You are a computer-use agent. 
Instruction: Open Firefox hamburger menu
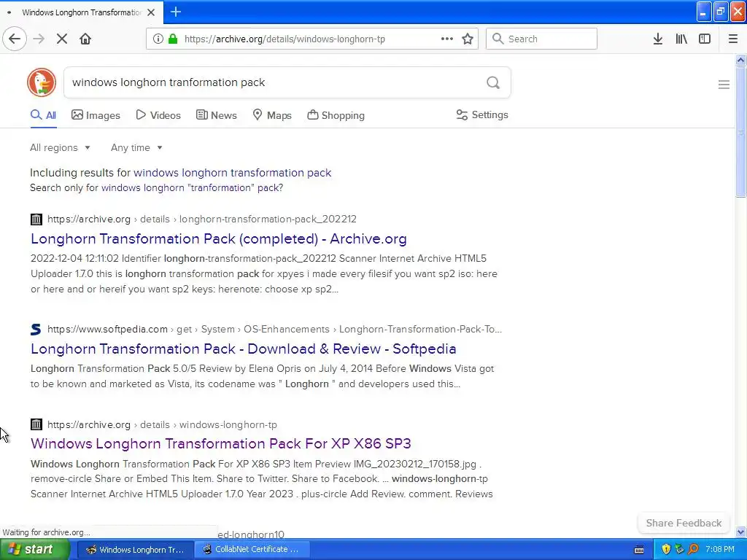(x=732, y=39)
